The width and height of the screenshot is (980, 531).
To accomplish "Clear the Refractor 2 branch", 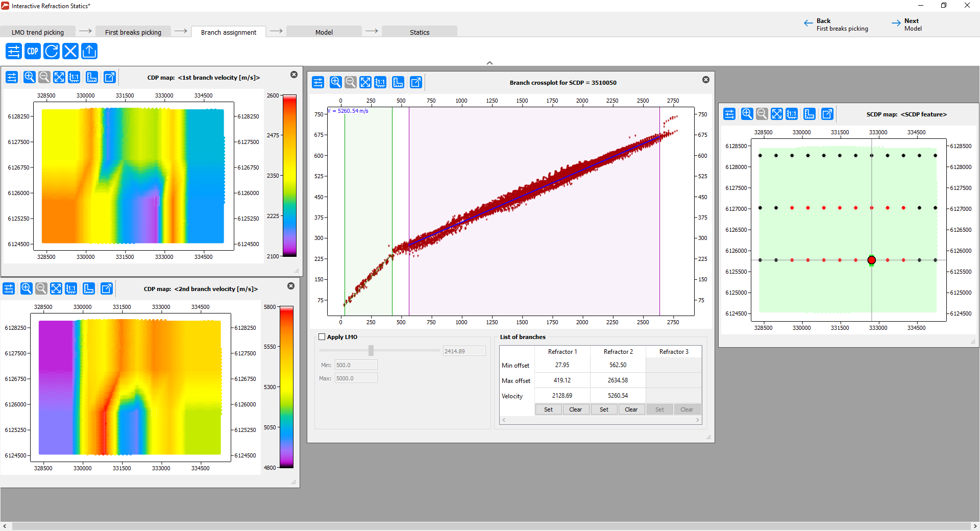I will 631,409.
